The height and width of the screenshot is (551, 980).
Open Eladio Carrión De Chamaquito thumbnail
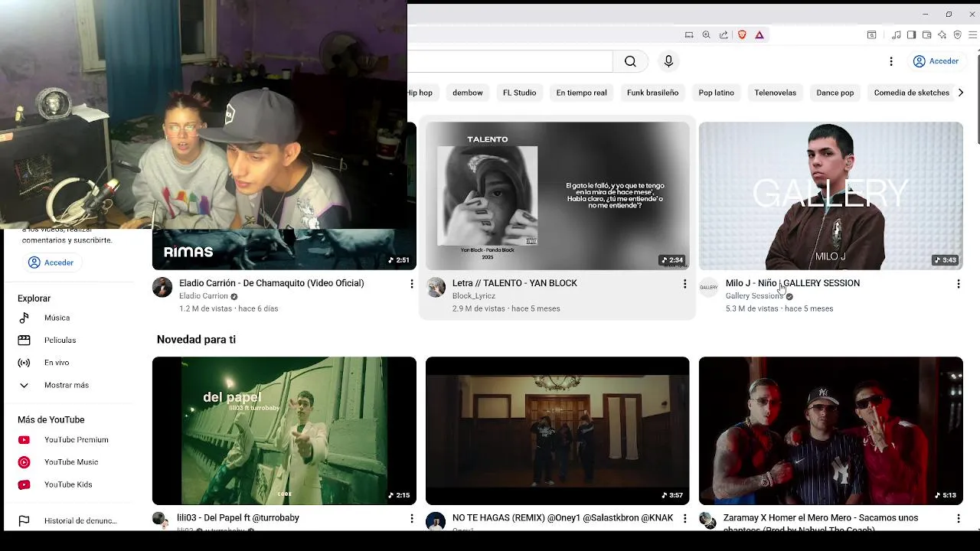pyautogui.click(x=284, y=249)
